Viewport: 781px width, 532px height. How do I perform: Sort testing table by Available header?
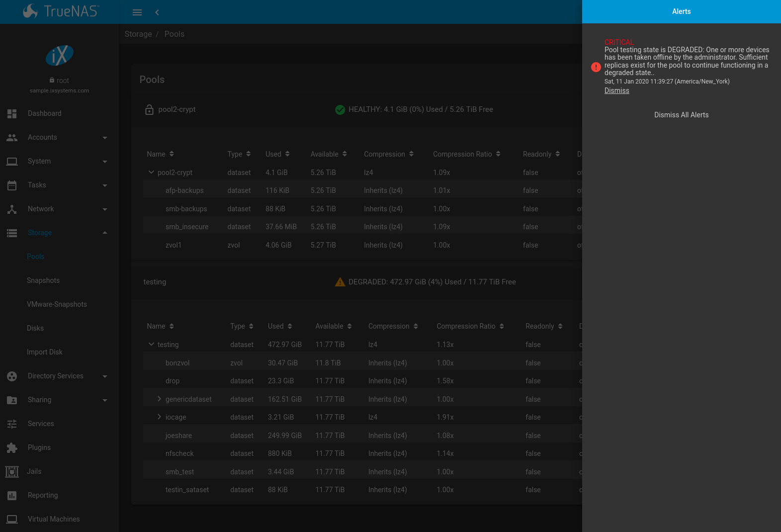click(x=334, y=326)
